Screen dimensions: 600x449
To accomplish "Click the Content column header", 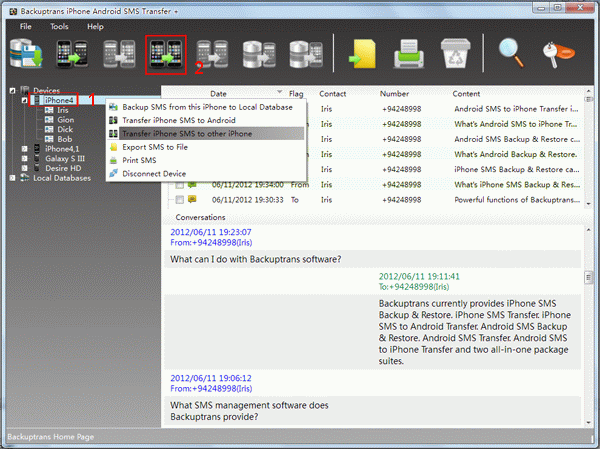I will click(466, 94).
